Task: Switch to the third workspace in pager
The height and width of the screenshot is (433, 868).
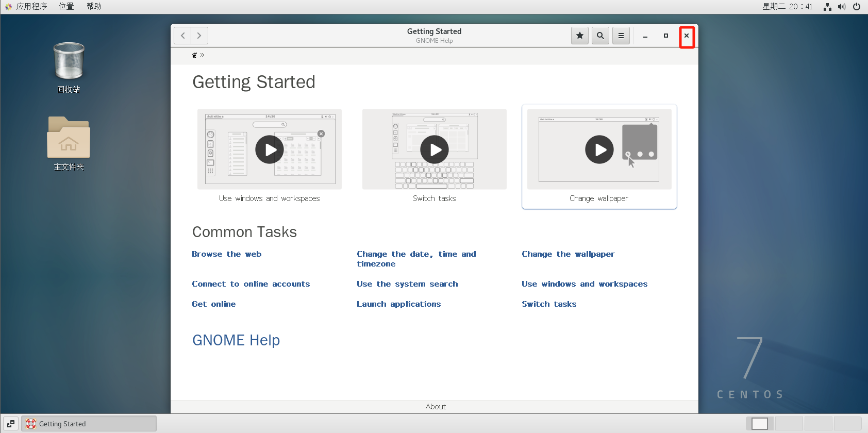Action: click(x=818, y=424)
